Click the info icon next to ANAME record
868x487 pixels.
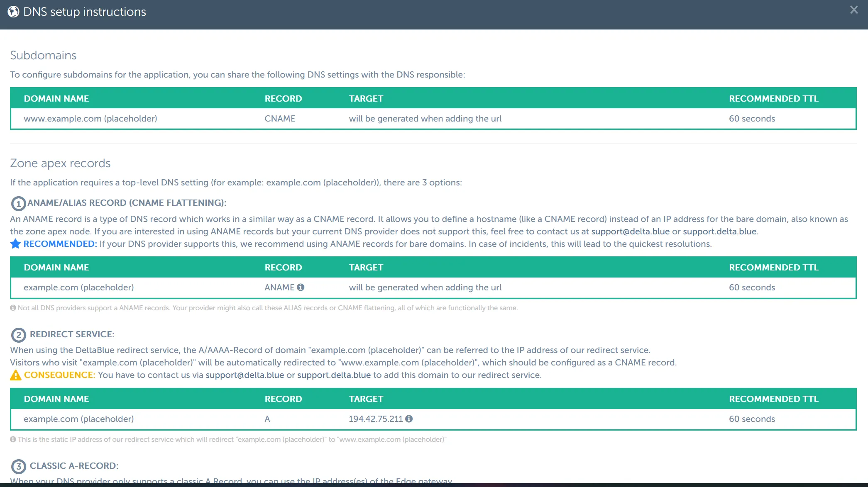301,287
